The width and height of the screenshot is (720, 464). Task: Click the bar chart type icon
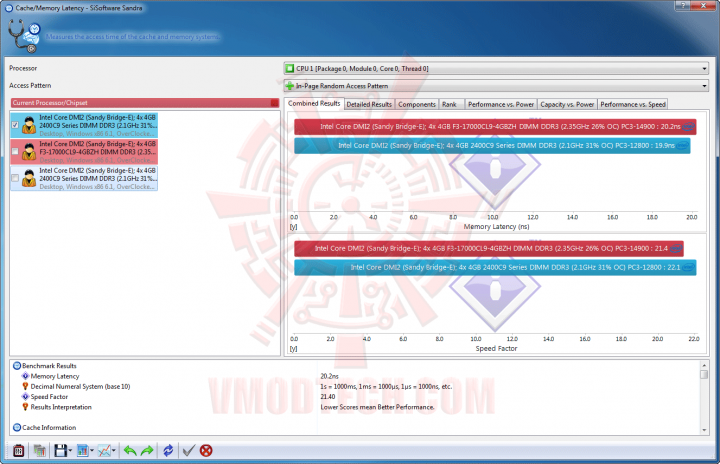[82, 451]
